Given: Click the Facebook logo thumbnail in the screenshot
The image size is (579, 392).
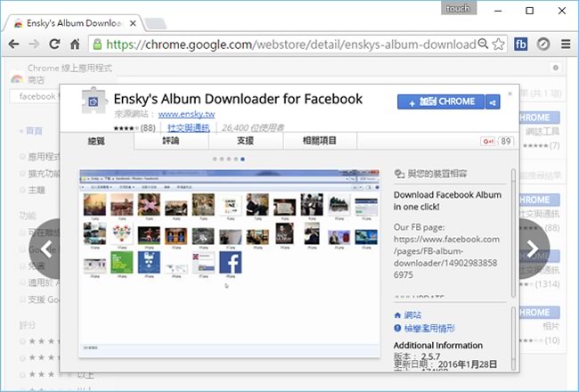Looking at the screenshot, I should (231, 262).
